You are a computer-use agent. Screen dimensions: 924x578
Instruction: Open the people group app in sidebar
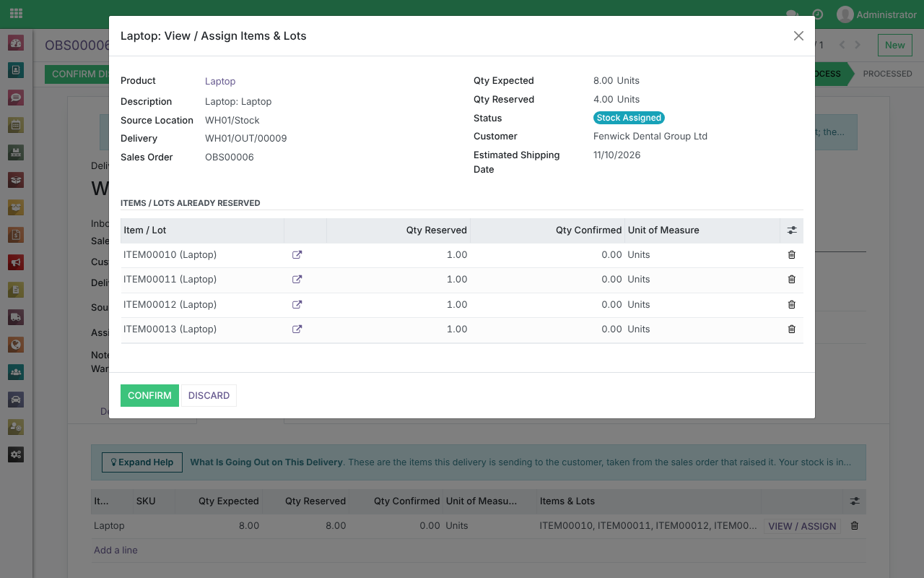16,372
